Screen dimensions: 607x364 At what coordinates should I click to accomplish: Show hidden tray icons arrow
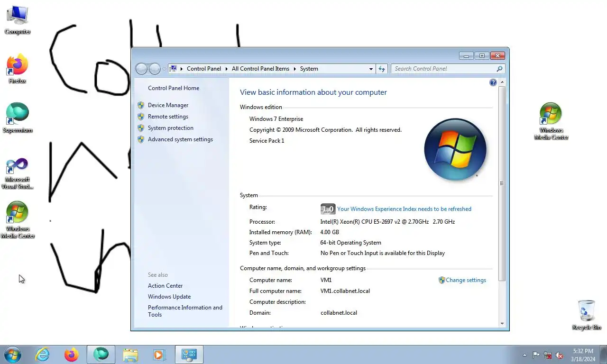[x=524, y=355]
